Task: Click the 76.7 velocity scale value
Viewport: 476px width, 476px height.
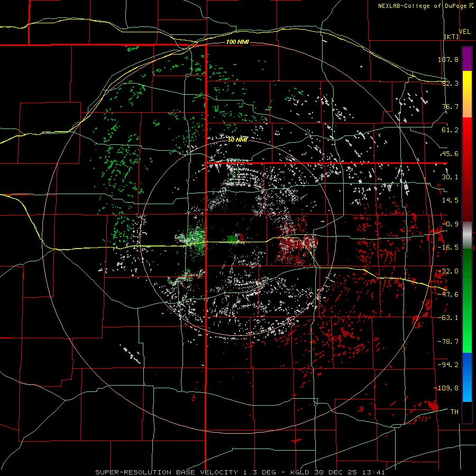Action: (x=450, y=106)
